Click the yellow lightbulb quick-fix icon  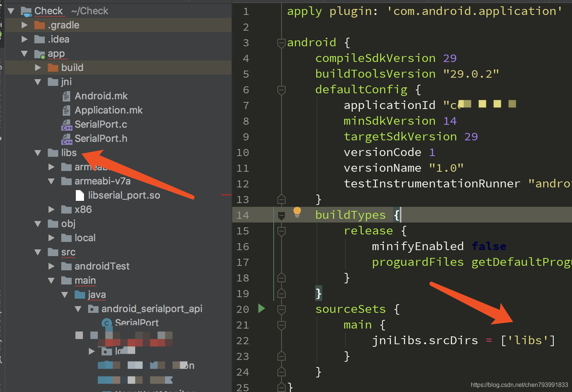coord(297,212)
